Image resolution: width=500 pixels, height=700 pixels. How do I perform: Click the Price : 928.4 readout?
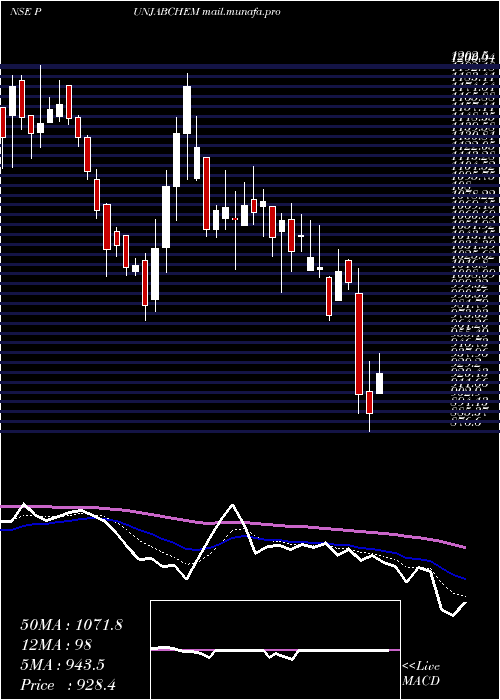(68, 685)
